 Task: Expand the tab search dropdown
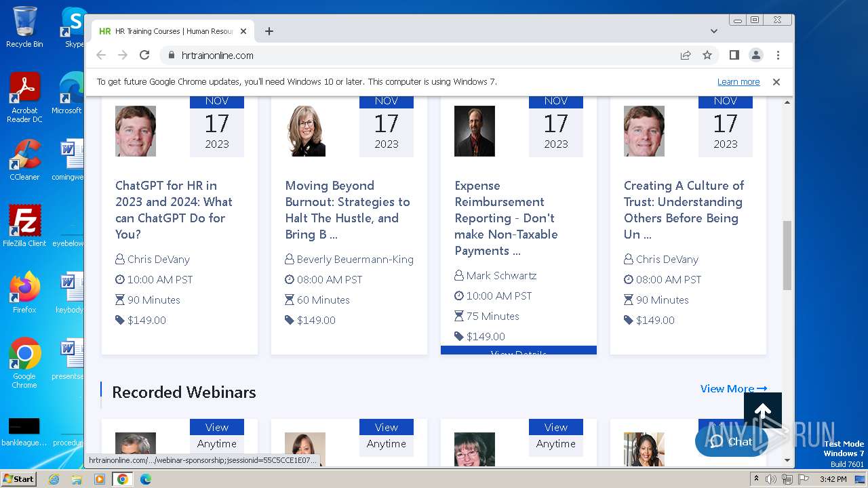point(714,31)
